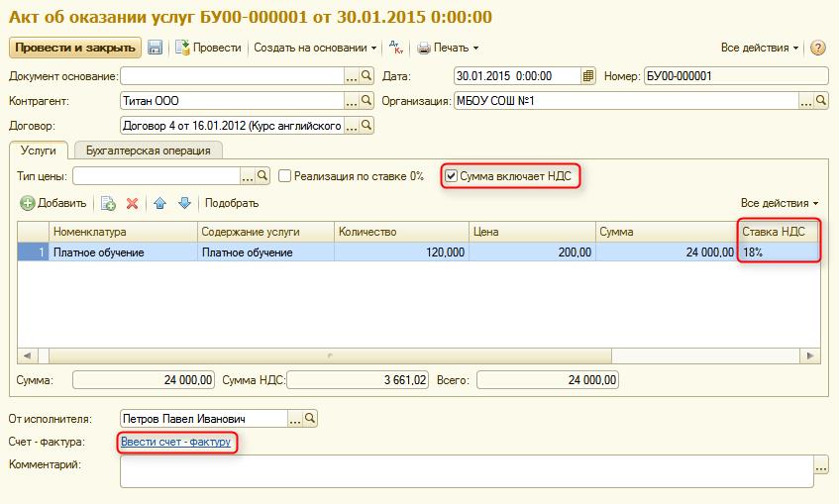Click the Содержание услуги column header
The width and height of the screenshot is (839, 504).
[265, 232]
